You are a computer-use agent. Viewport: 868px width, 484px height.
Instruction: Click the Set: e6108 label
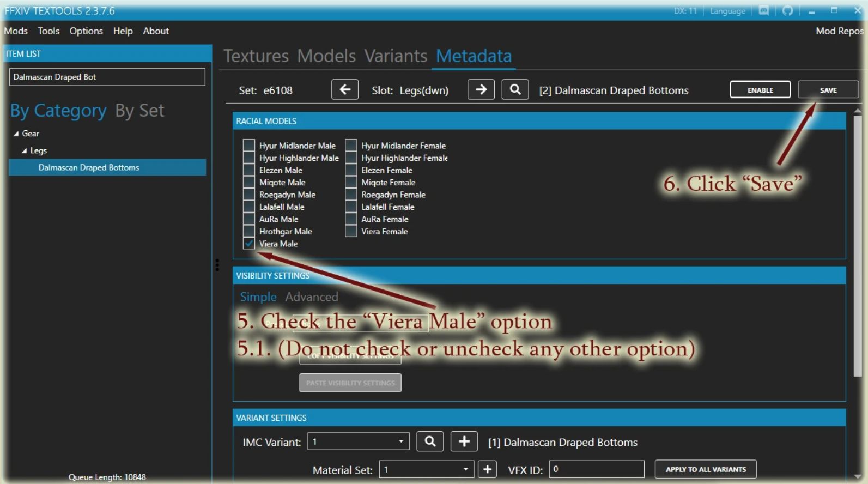pos(265,90)
